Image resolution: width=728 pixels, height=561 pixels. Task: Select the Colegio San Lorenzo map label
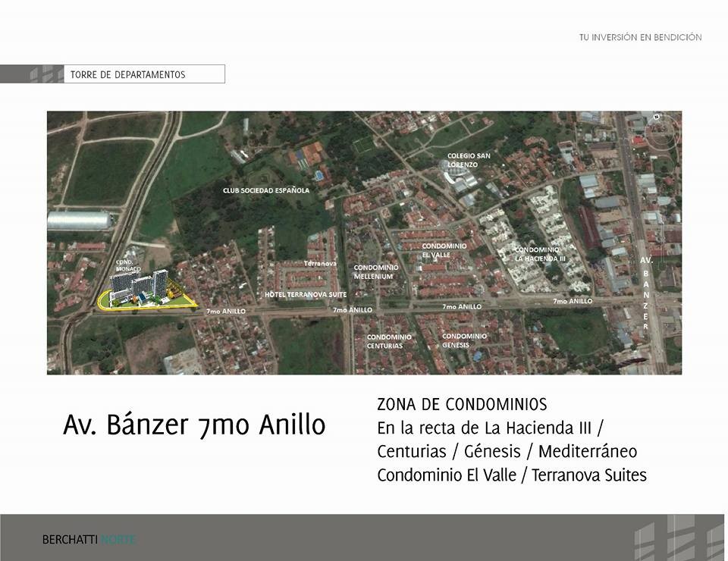pyautogui.click(x=469, y=159)
